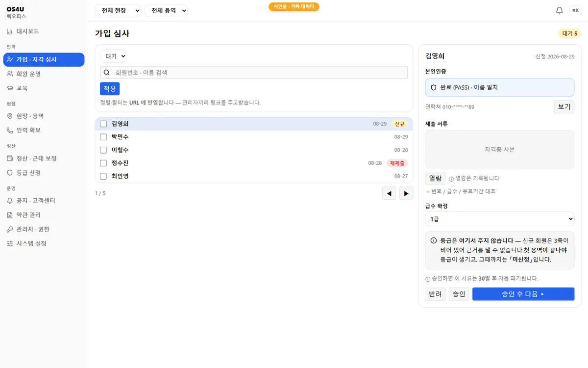Click the info icon next to 열람은 기록됩니다
The image size is (588, 368).
[x=451, y=179]
